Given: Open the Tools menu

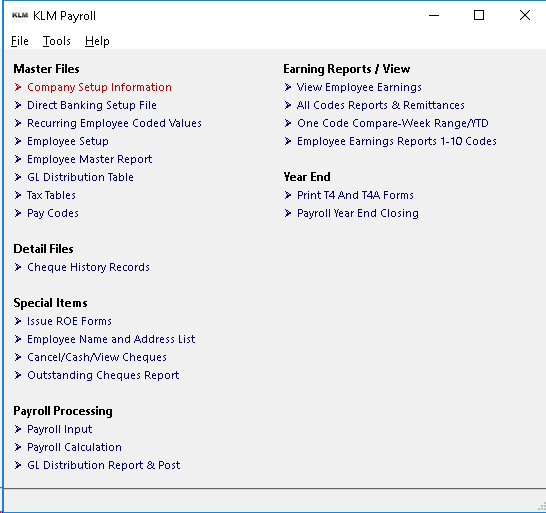Looking at the screenshot, I should (57, 41).
